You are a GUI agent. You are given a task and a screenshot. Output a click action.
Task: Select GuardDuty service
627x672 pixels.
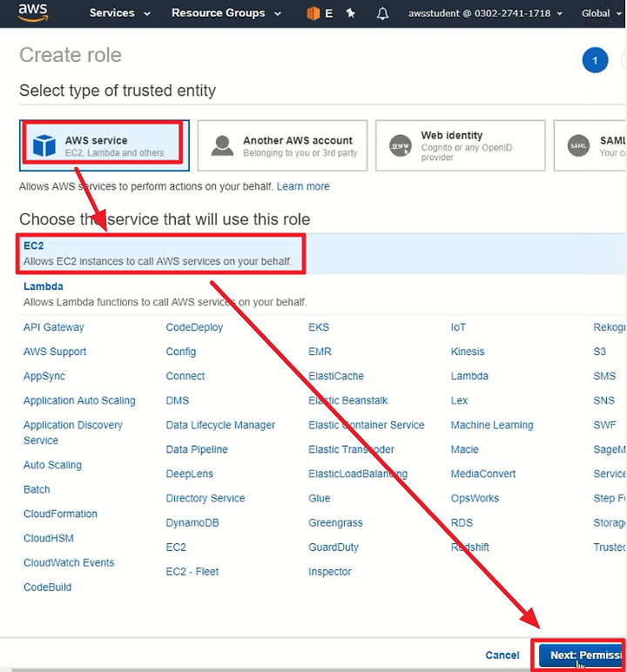[334, 548]
